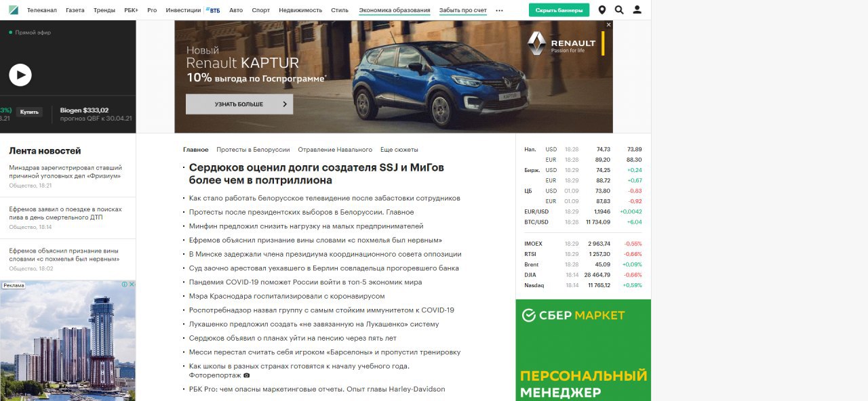Click the BTC/USD exchange rate row
Screen dimensions: 868x401
583,222
